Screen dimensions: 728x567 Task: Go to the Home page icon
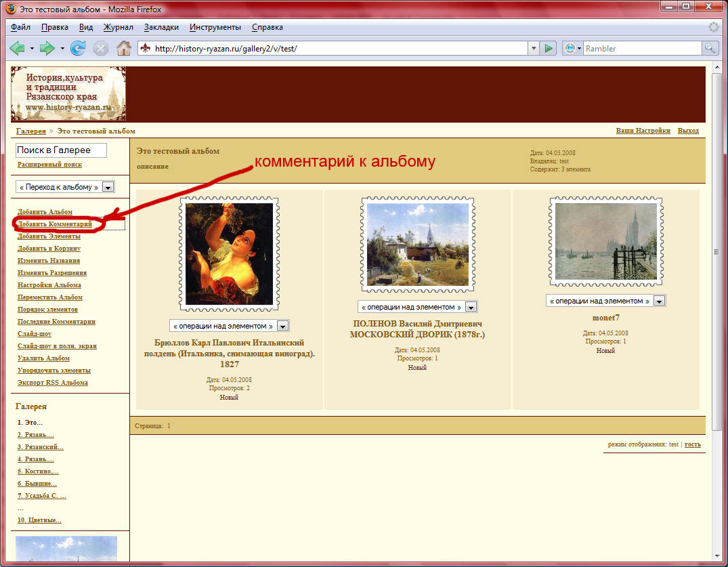(x=123, y=48)
